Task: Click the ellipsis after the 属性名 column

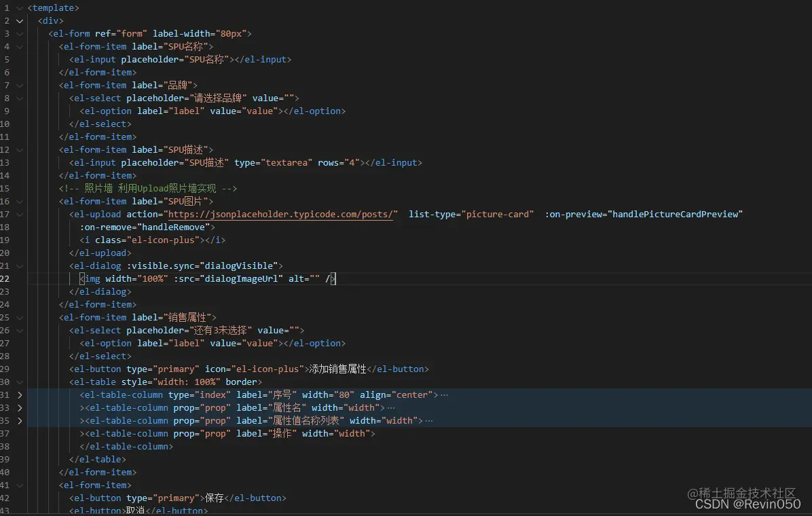Action: [391, 408]
